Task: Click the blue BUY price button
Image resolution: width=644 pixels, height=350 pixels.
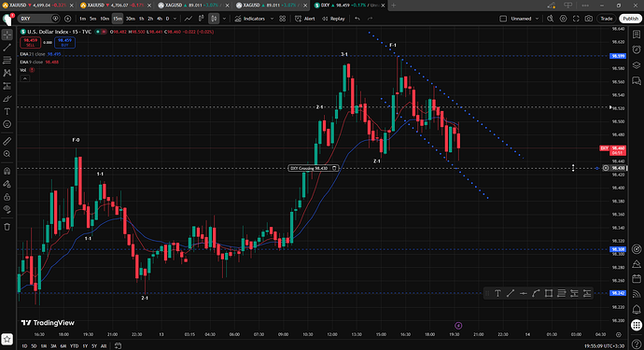Action: pyautogui.click(x=65, y=42)
